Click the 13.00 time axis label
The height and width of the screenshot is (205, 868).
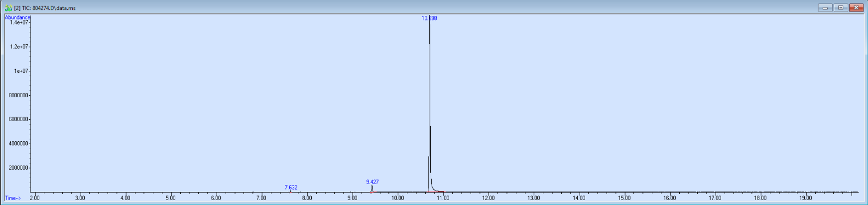click(x=534, y=198)
